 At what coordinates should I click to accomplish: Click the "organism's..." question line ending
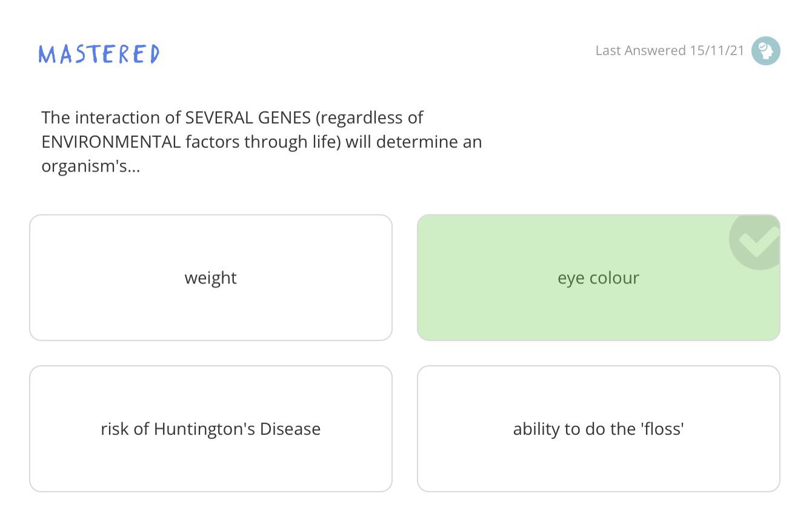(90, 166)
